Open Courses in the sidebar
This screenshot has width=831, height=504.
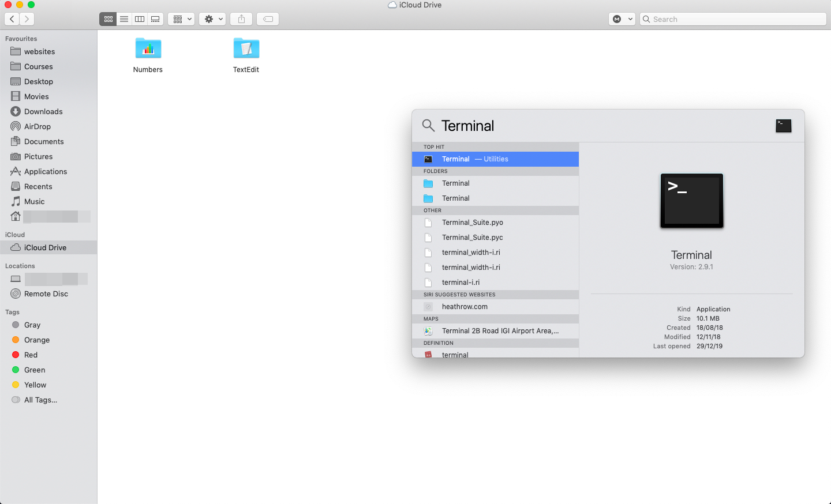(x=48, y=66)
